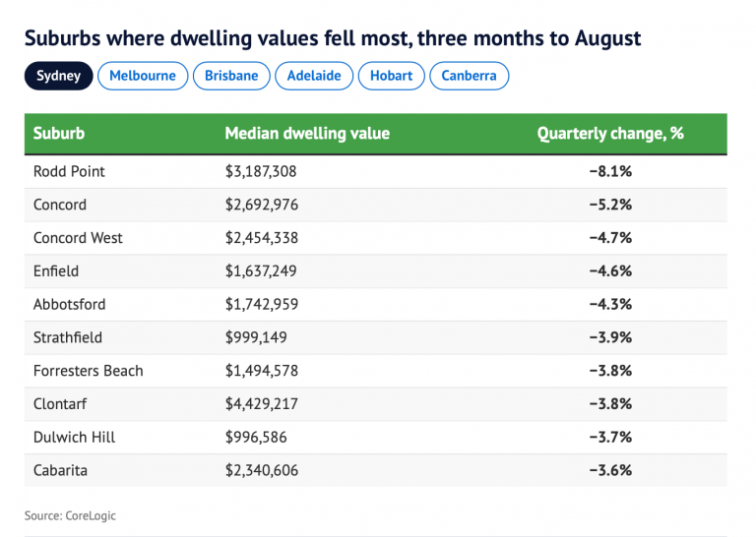This screenshot has width=756, height=537.
Task: Click Median dwelling value column header
Action: (x=307, y=134)
